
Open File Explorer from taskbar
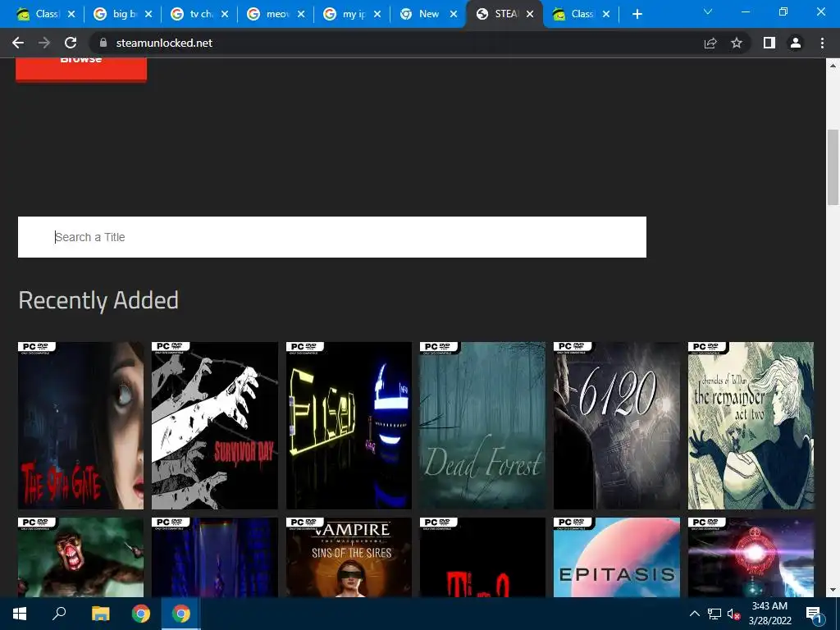[x=100, y=614]
